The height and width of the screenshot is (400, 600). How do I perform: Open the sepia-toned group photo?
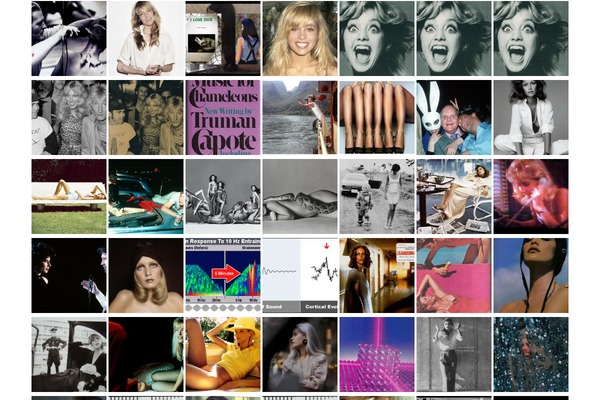[146, 118]
